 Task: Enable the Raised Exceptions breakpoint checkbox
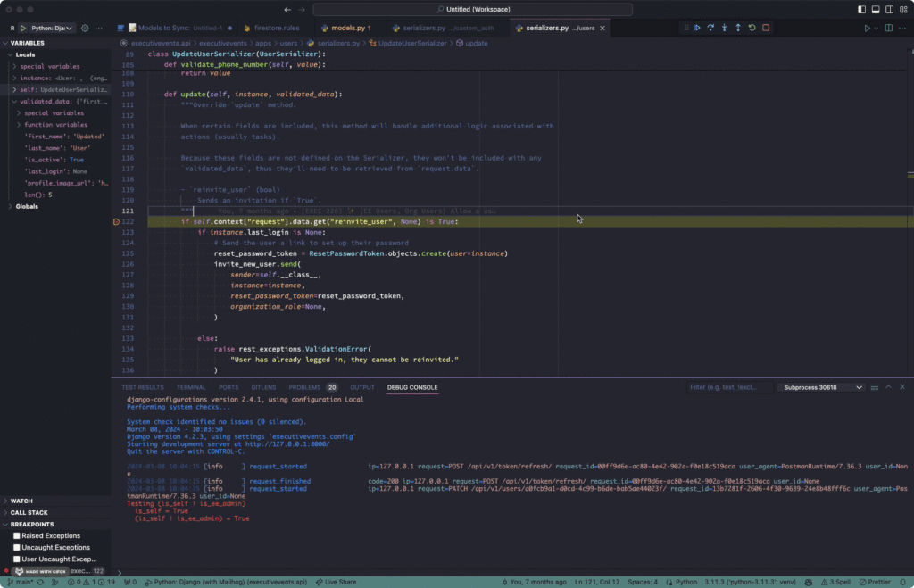(x=14, y=535)
